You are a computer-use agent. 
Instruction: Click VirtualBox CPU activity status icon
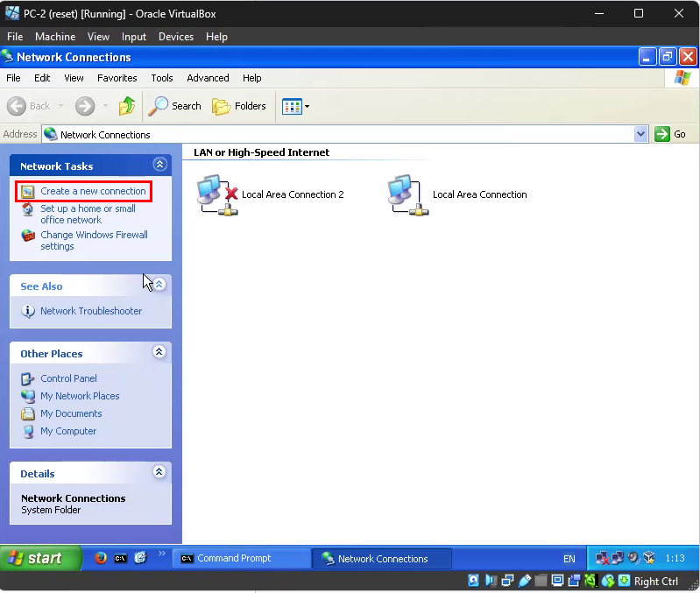[x=590, y=581]
